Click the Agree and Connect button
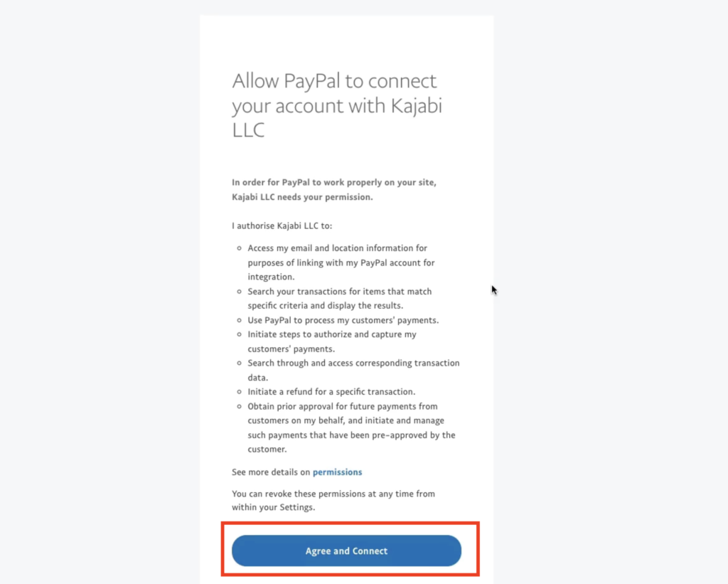 [346, 551]
